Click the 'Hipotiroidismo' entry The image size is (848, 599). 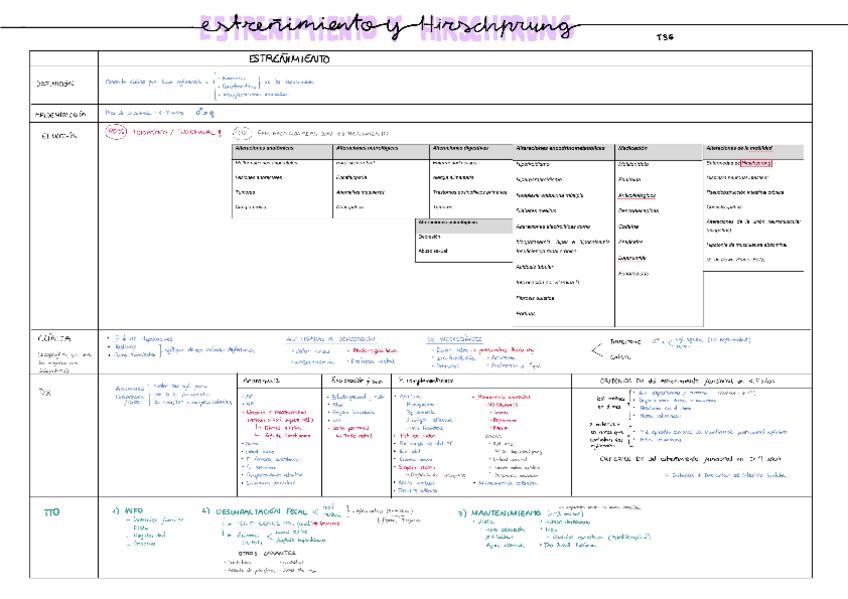(533, 164)
